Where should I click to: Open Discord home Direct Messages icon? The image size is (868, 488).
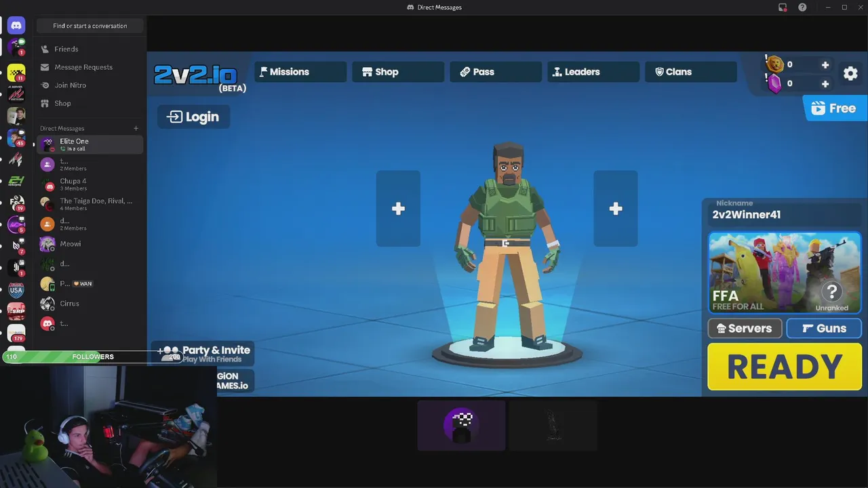pos(16,26)
